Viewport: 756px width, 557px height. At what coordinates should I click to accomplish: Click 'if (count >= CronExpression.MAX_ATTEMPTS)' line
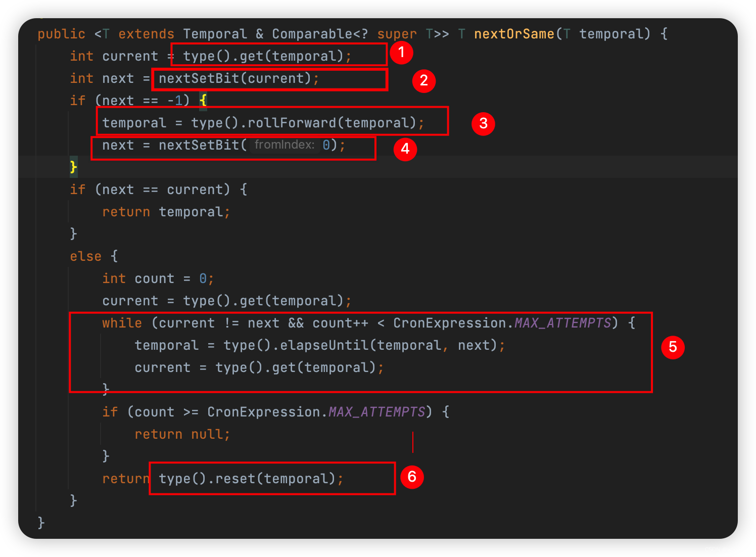click(x=276, y=412)
